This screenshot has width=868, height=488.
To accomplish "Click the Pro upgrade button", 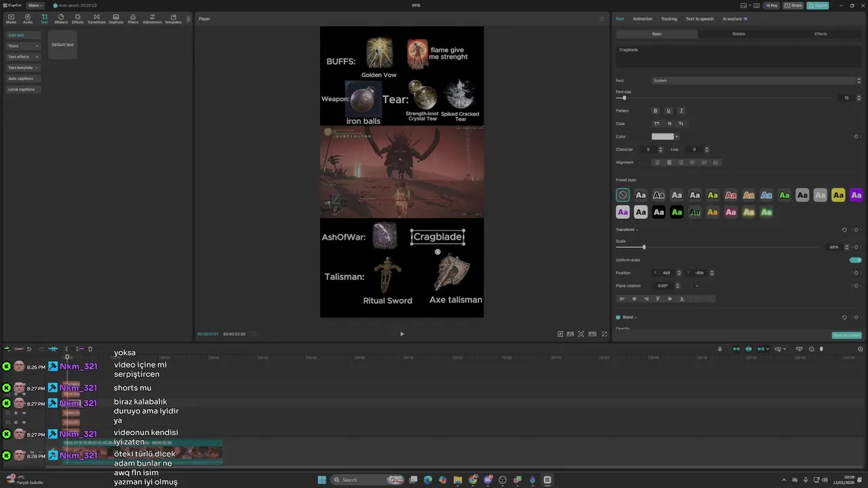I will point(772,5).
